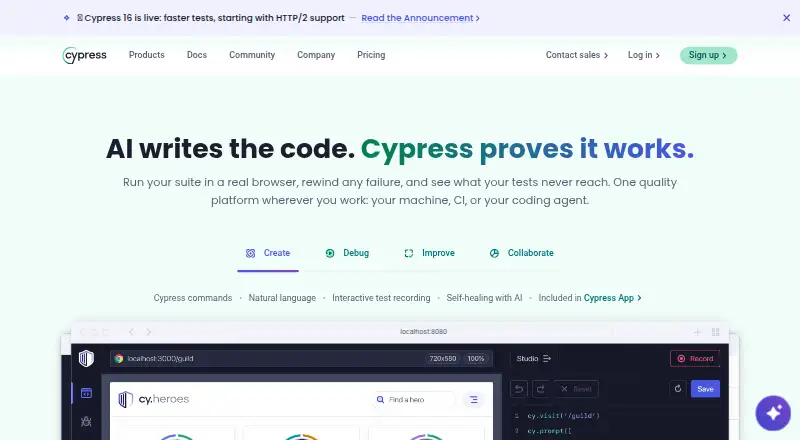Click the Reset button in Studio
Viewport: 800px width, 440px height.
coord(576,389)
